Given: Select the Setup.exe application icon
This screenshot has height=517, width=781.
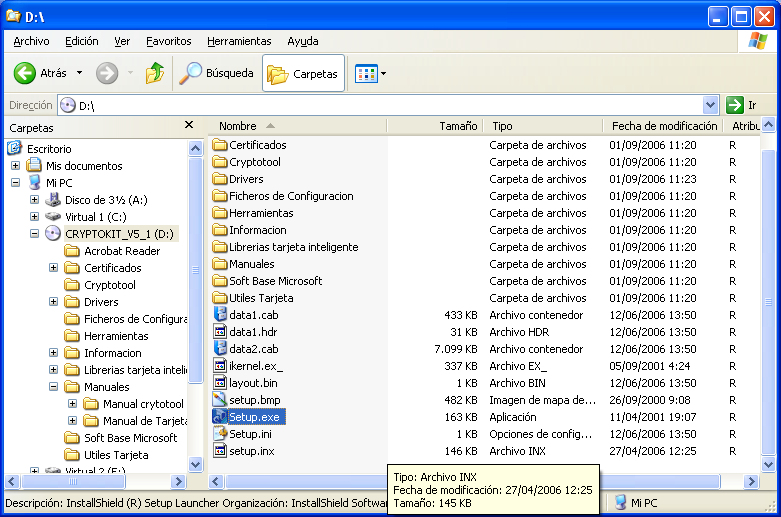Looking at the screenshot, I should (220, 417).
